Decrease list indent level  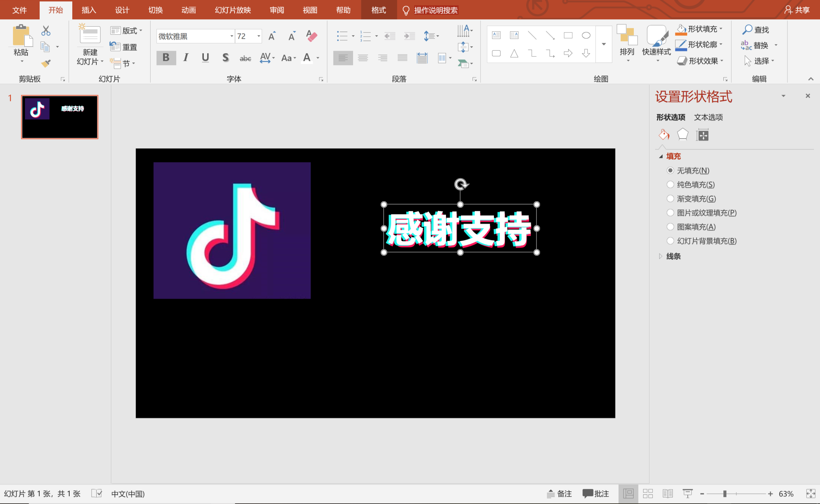click(x=390, y=36)
